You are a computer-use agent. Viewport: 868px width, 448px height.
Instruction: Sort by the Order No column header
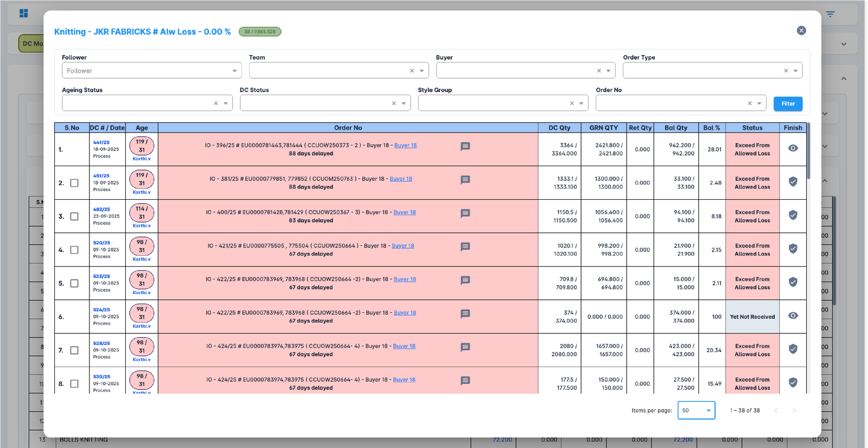coord(348,128)
